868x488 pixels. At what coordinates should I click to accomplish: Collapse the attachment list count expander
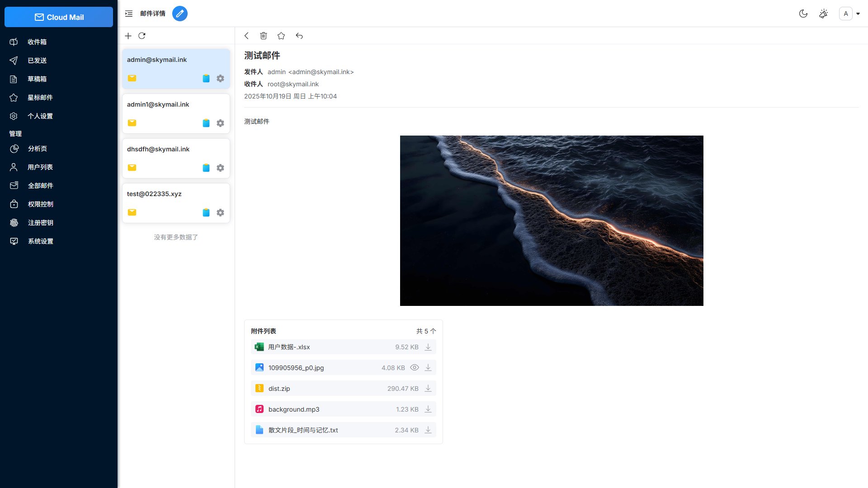pyautogui.click(x=426, y=331)
